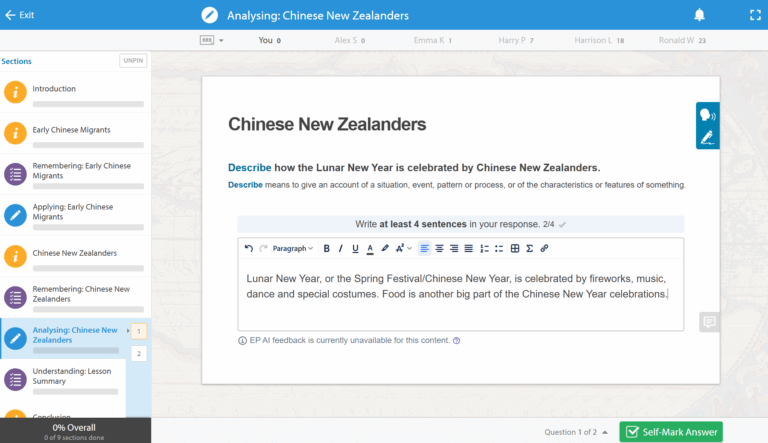Open the comment feedback icon beside editor
Viewport: 768px width, 443px height.
(x=709, y=322)
